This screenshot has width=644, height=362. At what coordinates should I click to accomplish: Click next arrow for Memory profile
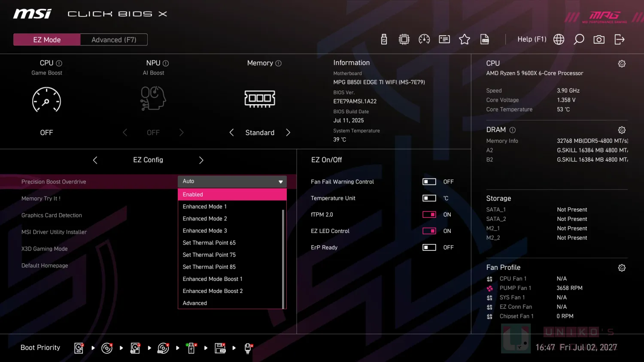[288, 133]
